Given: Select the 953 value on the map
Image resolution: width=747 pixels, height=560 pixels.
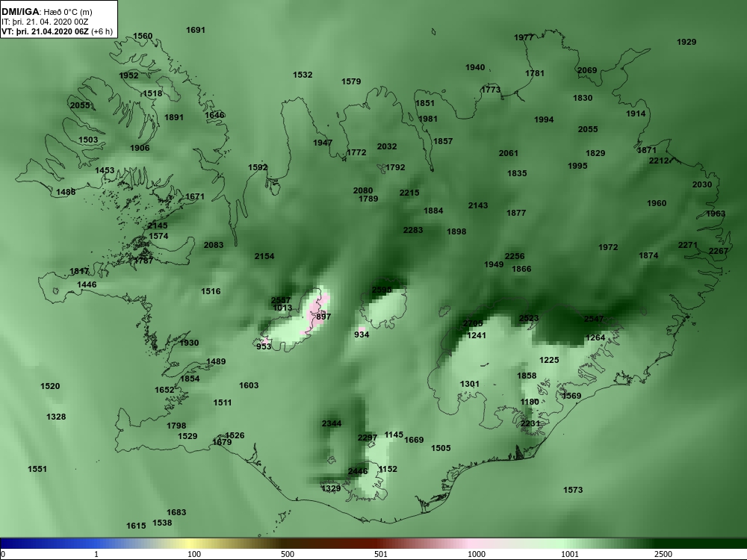Looking at the screenshot, I should pyautogui.click(x=264, y=346).
